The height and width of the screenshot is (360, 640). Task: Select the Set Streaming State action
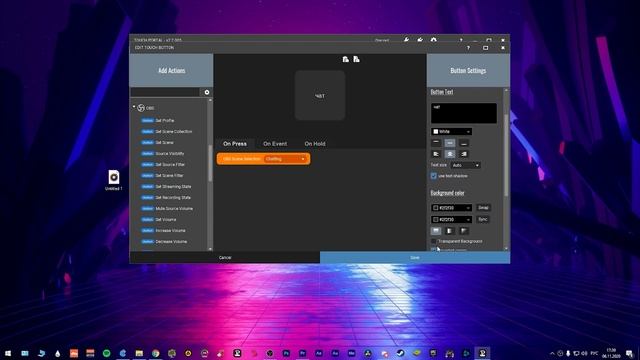click(x=173, y=187)
